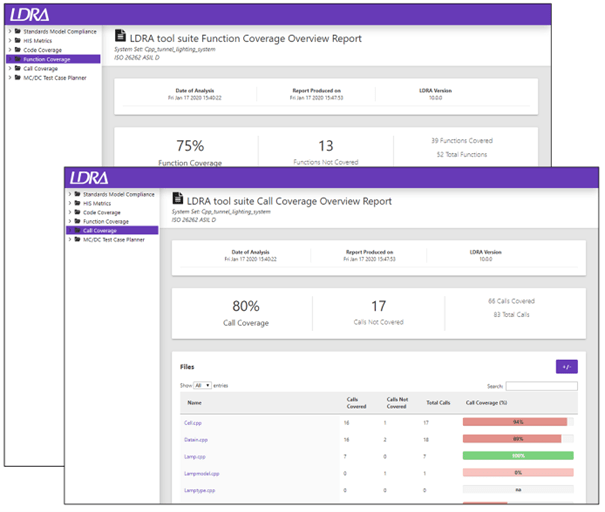
Task: Expand the Code Coverage node in front window
Action: pos(68,212)
